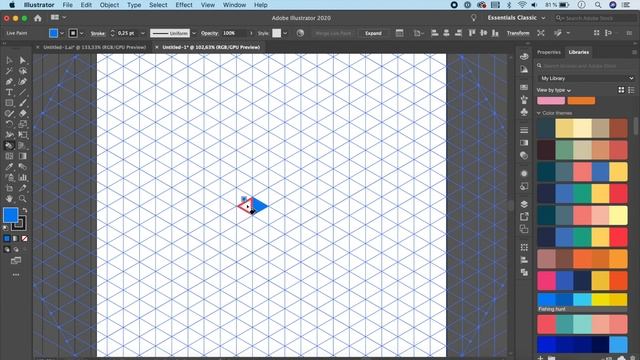The image size is (640, 360).
Task: Choose the Free Transform tool
Action: [22, 135]
